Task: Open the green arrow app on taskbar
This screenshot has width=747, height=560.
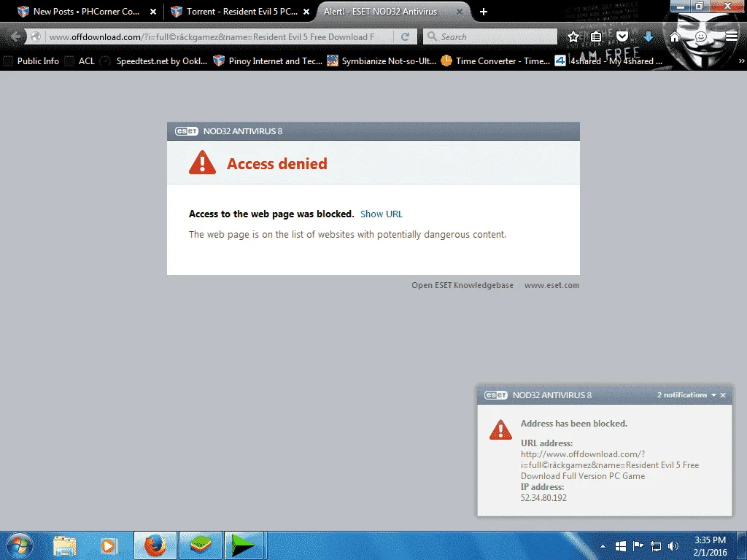Action: 244,545
